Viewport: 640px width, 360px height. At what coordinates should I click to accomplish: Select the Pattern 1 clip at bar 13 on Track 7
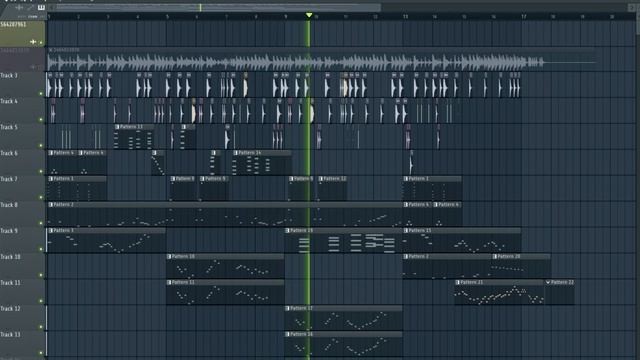click(432, 189)
